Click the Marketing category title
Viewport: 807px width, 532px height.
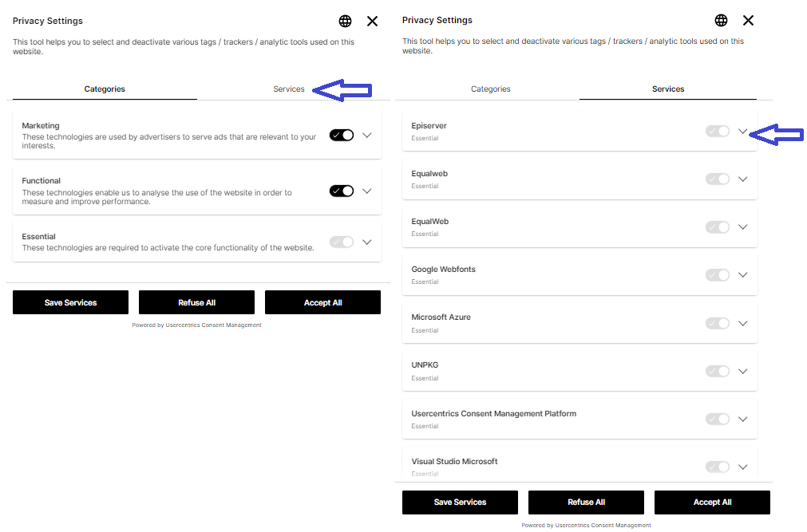pos(41,125)
